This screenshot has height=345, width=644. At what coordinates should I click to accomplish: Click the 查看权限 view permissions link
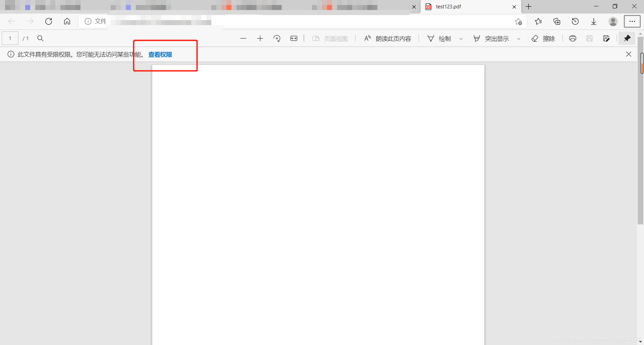pos(160,55)
